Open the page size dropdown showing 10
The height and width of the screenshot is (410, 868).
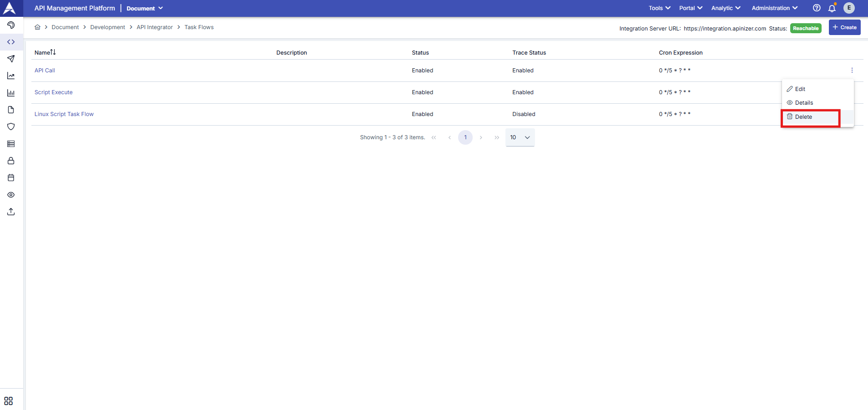[x=520, y=137]
